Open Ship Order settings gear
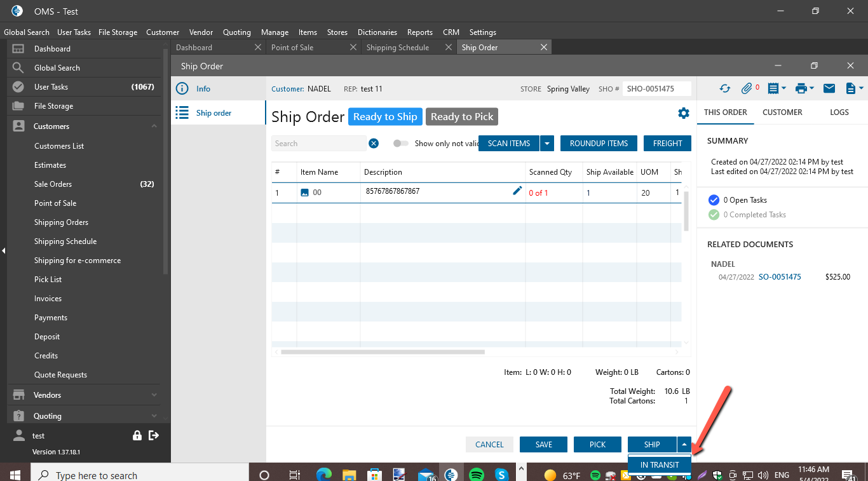868x481 pixels. [684, 113]
